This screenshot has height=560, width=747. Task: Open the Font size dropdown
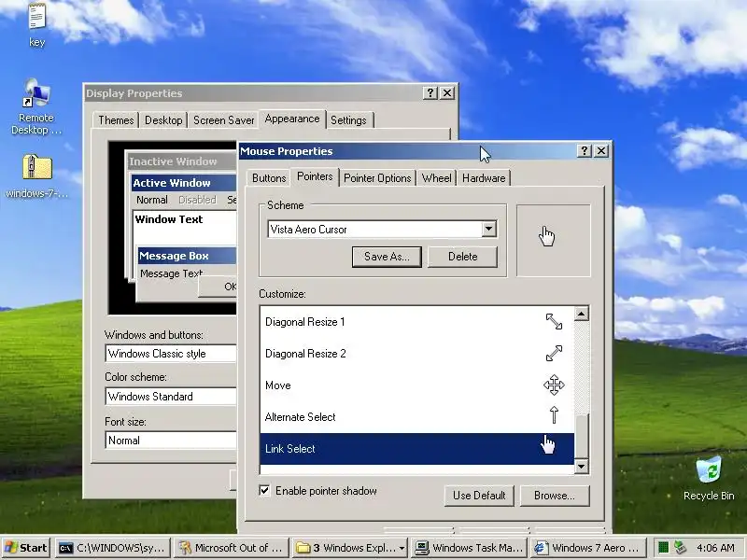(171, 440)
